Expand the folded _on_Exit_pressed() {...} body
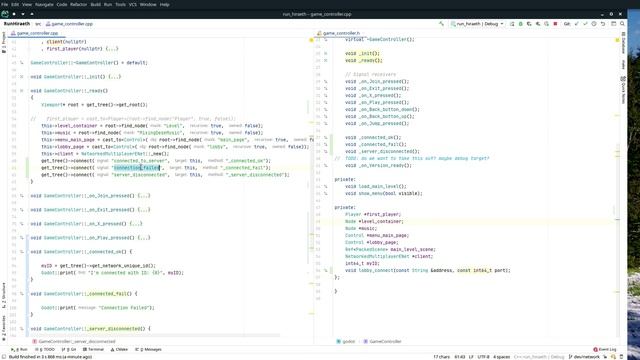Image resolution: width=640 pixels, height=360 pixels. click(144, 210)
